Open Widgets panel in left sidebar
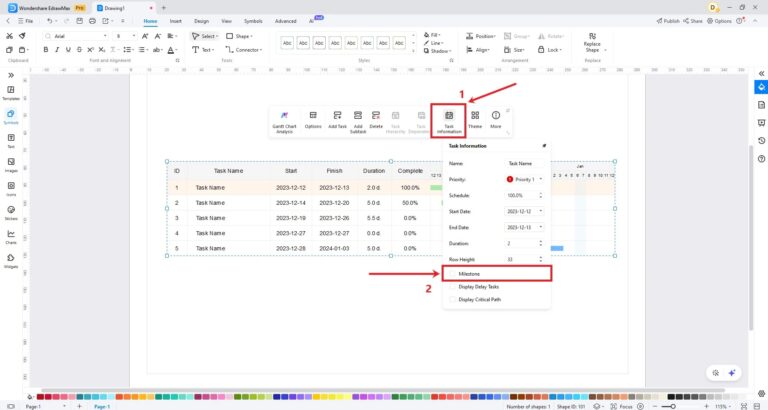This screenshot has height=410, width=768. (11, 261)
